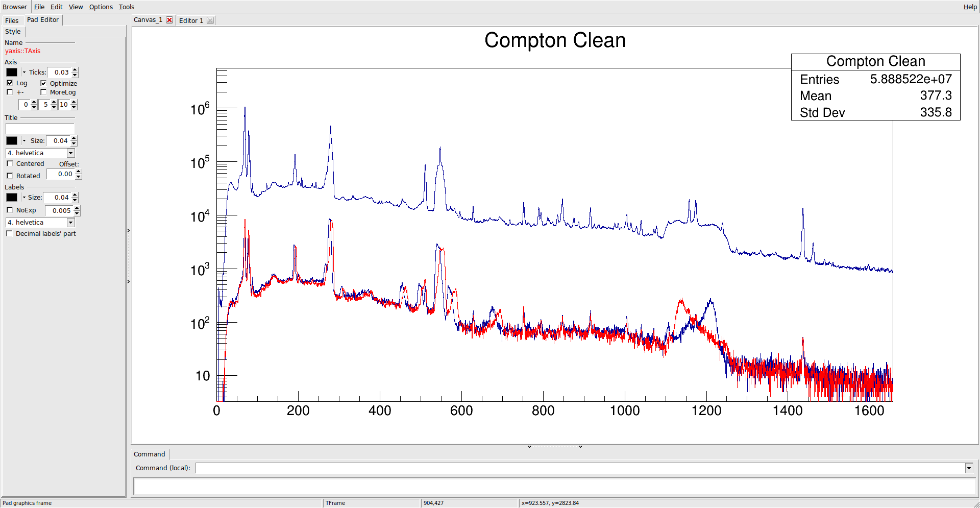This screenshot has height=508, width=980.
Task: Open the Help menu
Action: [970, 7]
